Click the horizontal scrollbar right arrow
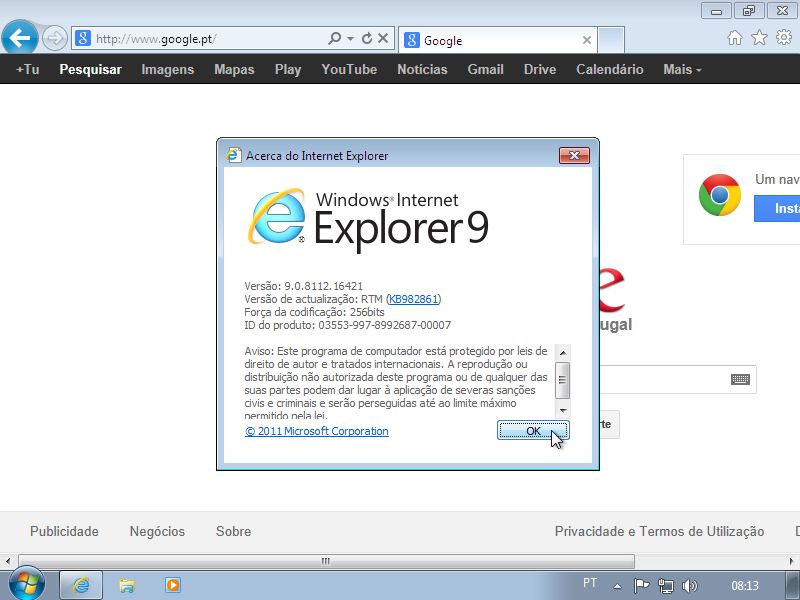 [792, 561]
